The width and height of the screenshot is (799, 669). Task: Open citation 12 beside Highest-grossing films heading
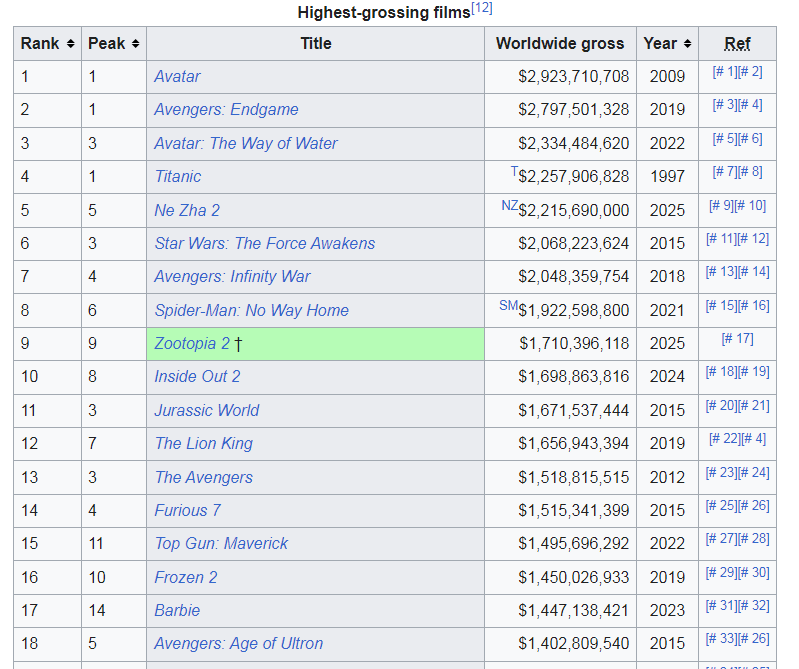[x=481, y=9]
